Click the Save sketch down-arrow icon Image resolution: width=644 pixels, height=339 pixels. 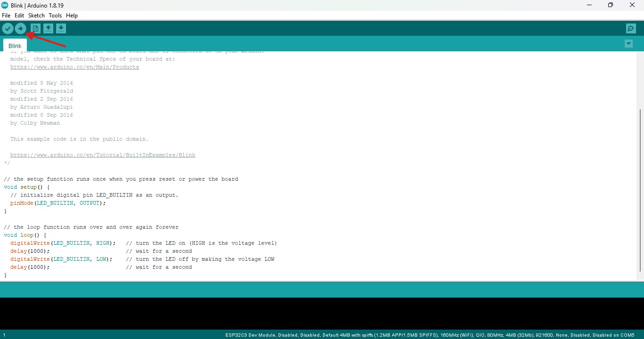pos(61,29)
